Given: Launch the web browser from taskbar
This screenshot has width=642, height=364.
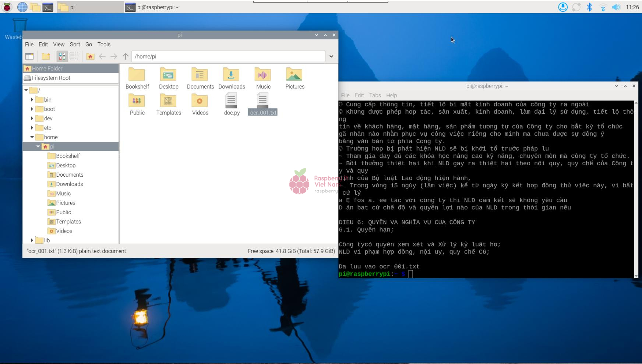Looking at the screenshot, I should tap(22, 7).
